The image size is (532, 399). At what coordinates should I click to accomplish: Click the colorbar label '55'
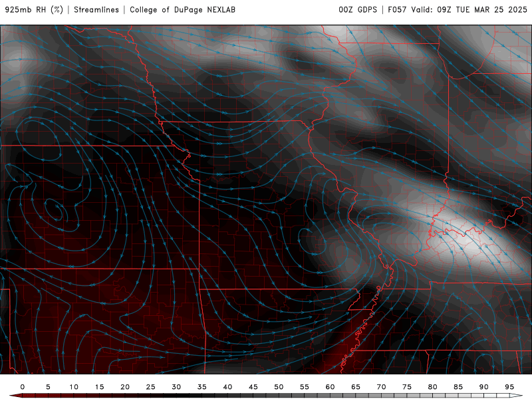[x=305, y=387]
